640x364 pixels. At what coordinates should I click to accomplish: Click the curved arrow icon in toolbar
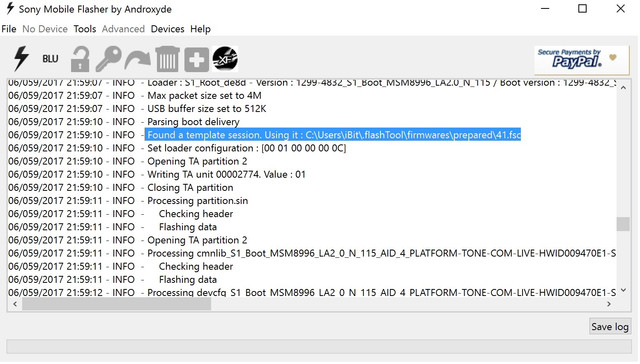(x=138, y=60)
